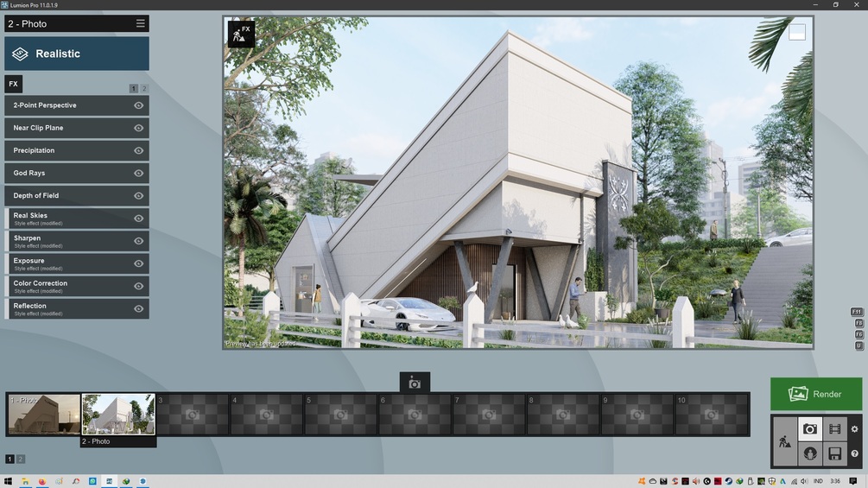
Task: Select the 2 - Photo thumbnail
Action: [x=118, y=414]
